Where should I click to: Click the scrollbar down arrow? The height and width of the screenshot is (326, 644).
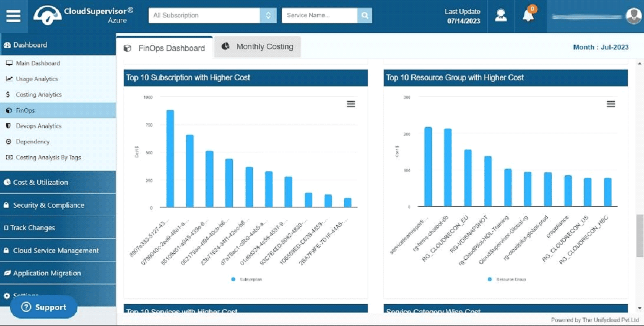640,309
